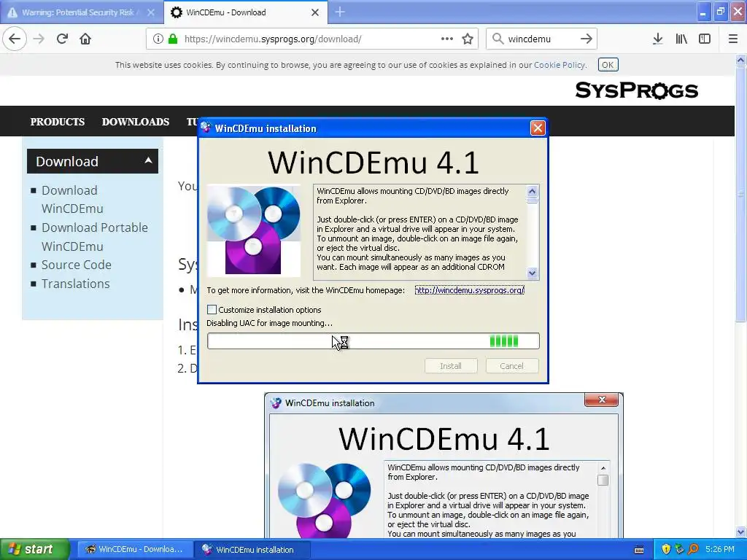Select the WinCDEmu installation taskbar item
Viewport: 747px width, 560px height.
[x=252, y=549]
